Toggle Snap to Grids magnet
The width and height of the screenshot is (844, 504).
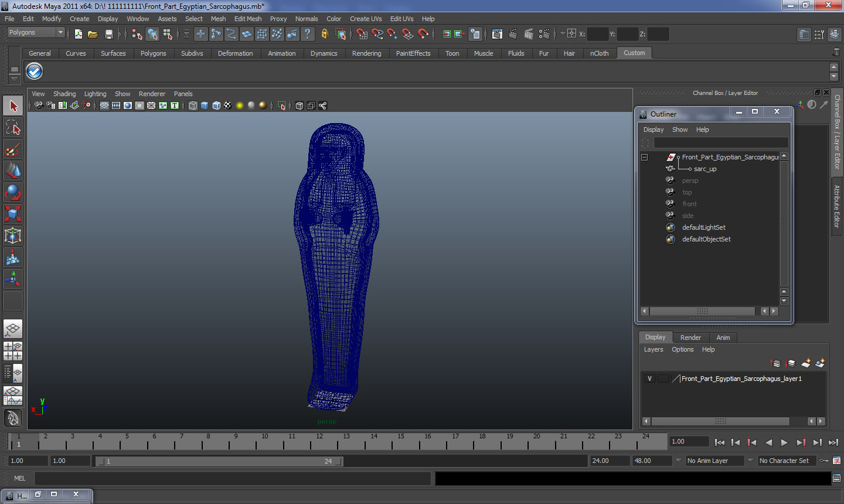362,34
